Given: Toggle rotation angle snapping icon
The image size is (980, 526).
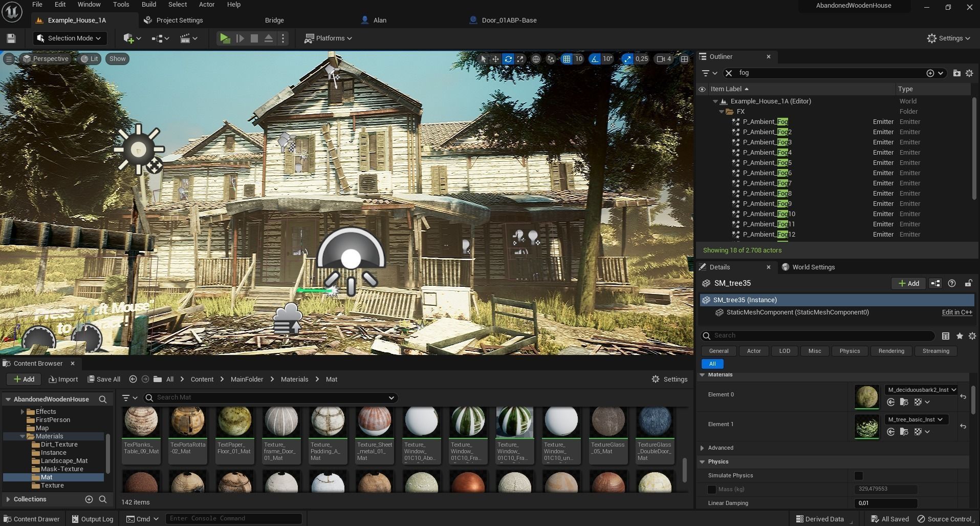Looking at the screenshot, I should (x=595, y=59).
